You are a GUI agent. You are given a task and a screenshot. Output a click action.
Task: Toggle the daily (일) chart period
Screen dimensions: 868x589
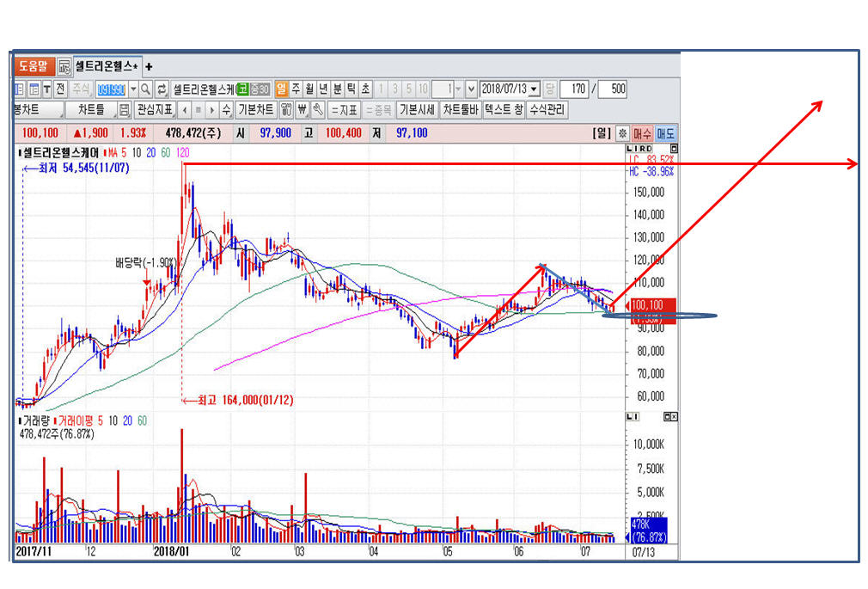point(281,89)
